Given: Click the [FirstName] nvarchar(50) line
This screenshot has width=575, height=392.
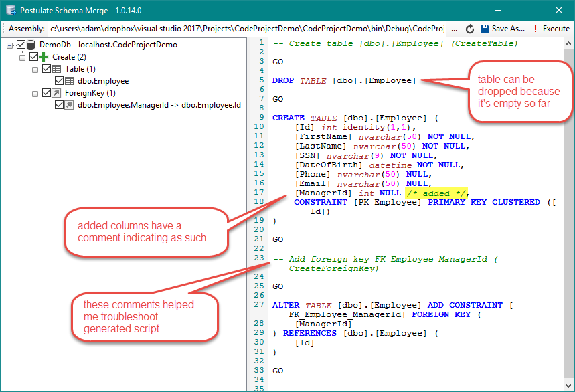Looking at the screenshot, I should point(385,136).
